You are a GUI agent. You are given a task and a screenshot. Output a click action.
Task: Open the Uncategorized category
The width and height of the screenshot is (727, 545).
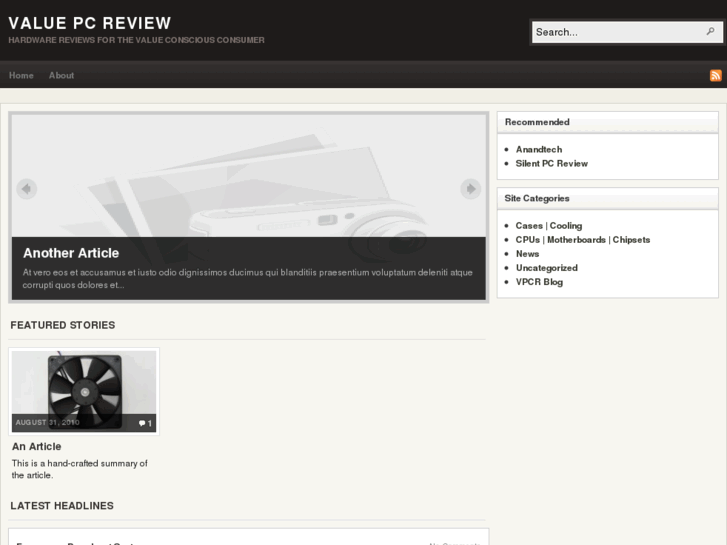point(547,268)
